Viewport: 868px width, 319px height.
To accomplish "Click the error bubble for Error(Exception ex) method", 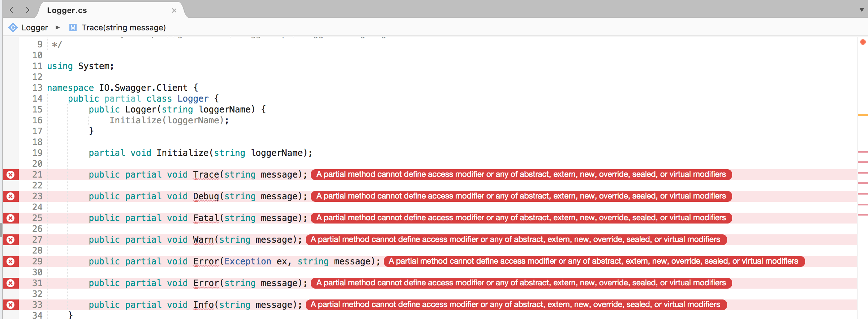I will [594, 261].
